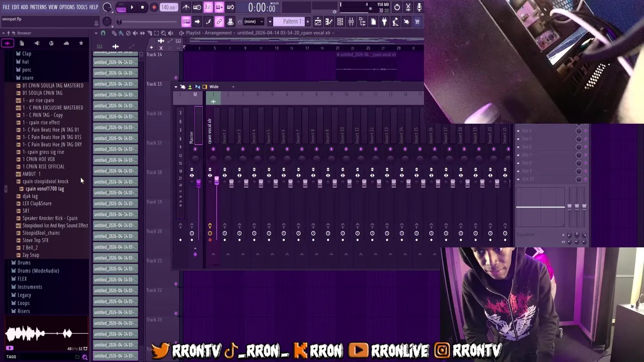The width and height of the screenshot is (644, 362).
Task: Click the Master track volume fader
Action: [x=198, y=184]
